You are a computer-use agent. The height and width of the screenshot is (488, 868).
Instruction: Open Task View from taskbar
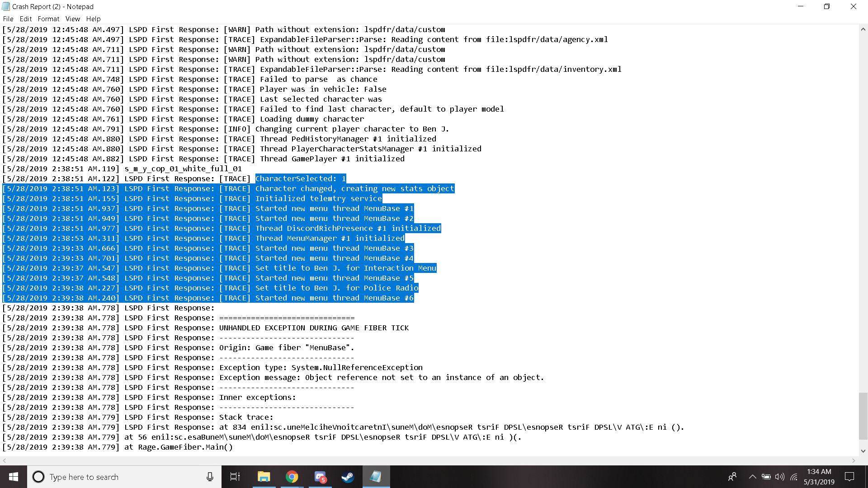tap(235, 477)
